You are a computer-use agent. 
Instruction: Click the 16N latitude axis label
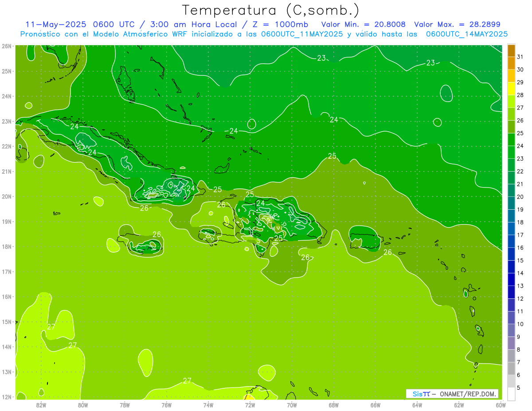(7, 297)
